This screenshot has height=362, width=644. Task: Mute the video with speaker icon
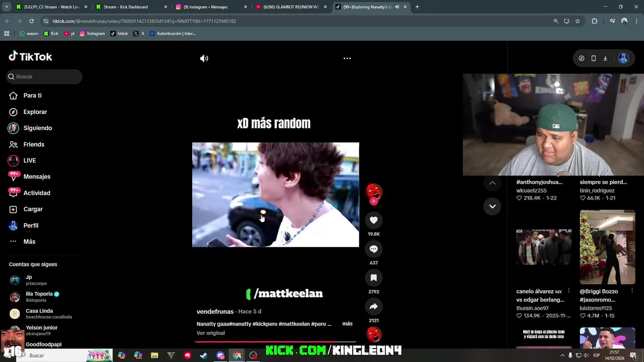[x=204, y=58]
